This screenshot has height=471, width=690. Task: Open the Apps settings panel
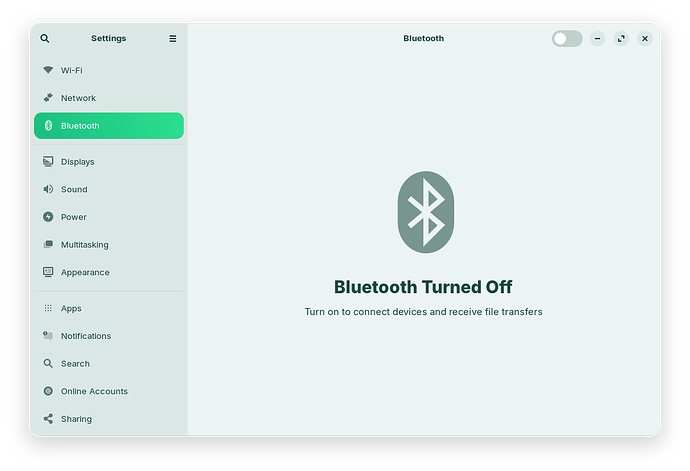pos(71,309)
